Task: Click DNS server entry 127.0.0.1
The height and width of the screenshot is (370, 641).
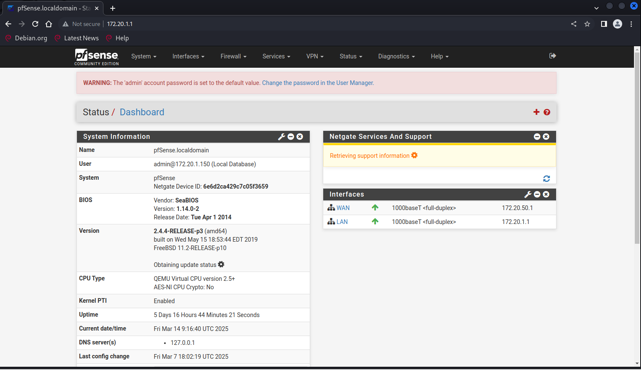Action: [182, 343]
